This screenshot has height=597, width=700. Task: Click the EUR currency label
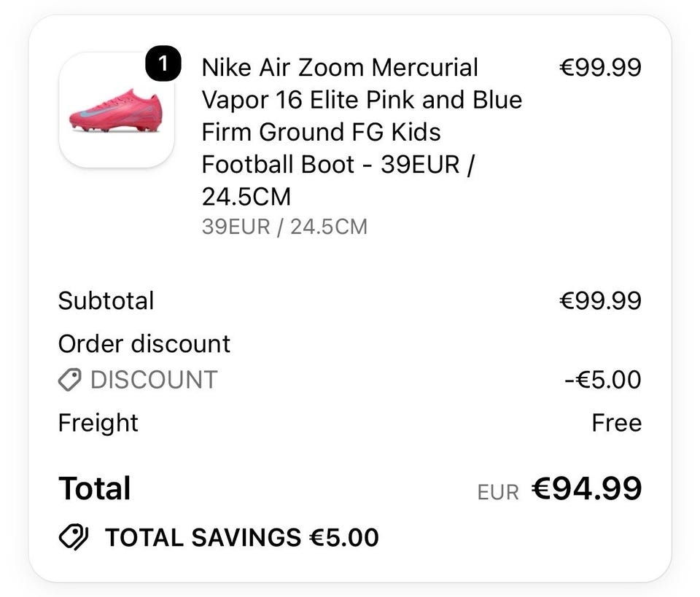point(498,493)
